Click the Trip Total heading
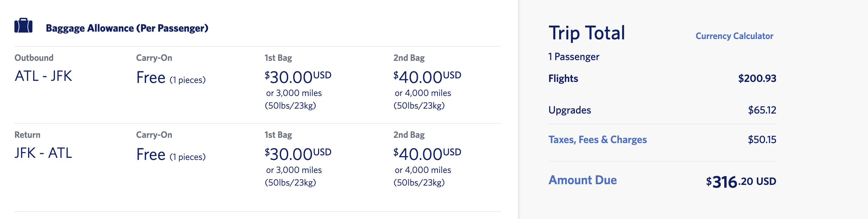This screenshot has height=219, width=868. pos(587,33)
